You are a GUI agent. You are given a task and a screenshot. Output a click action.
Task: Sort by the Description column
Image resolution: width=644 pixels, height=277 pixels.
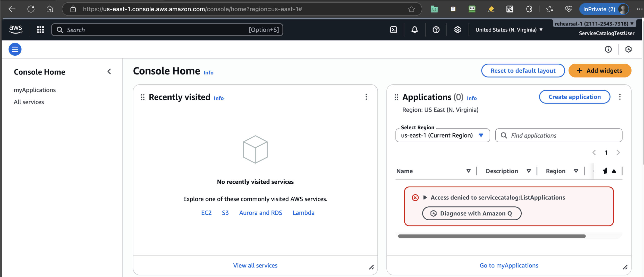[x=529, y=171]
